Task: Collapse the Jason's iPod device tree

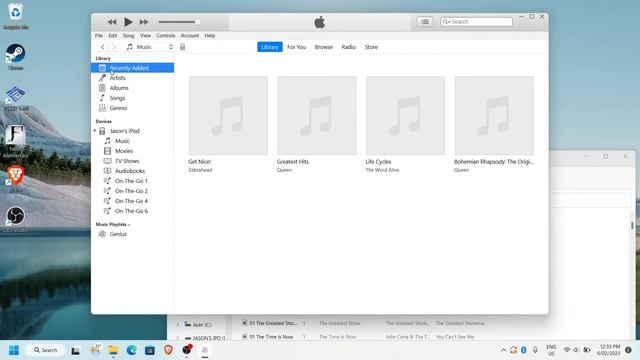Action: [95, 131]
